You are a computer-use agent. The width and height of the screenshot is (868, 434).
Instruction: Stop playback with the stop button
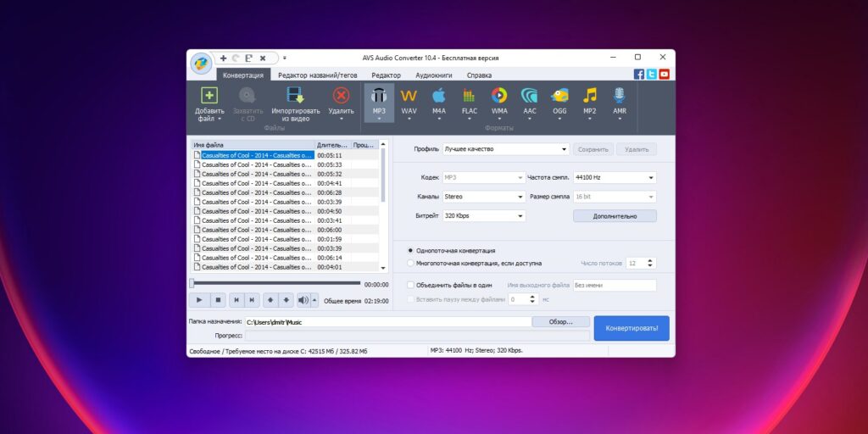(218, 300)
